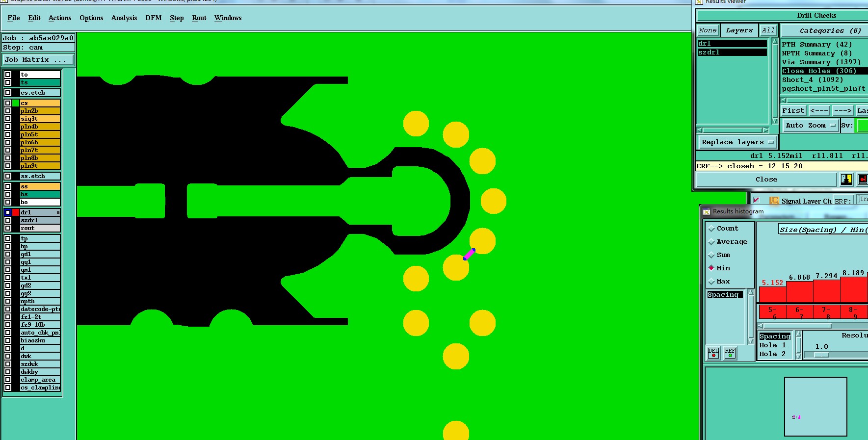868x440 pixels.
Task: Click the ERF closeh values field
Action: pos(782,166)
